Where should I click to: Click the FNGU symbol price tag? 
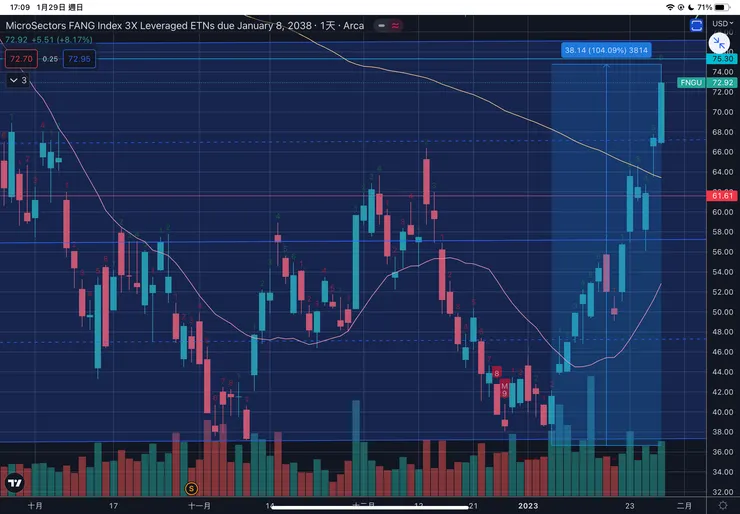tap(691, 83)
